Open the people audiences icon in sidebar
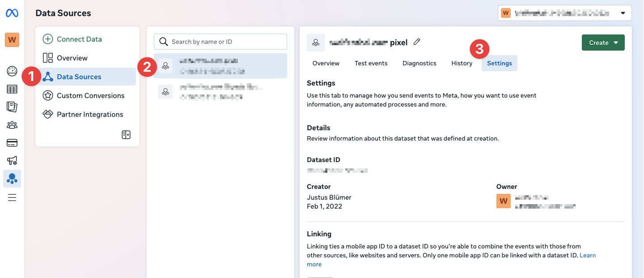Screen dimensions: 644x278 click(12, 125)
